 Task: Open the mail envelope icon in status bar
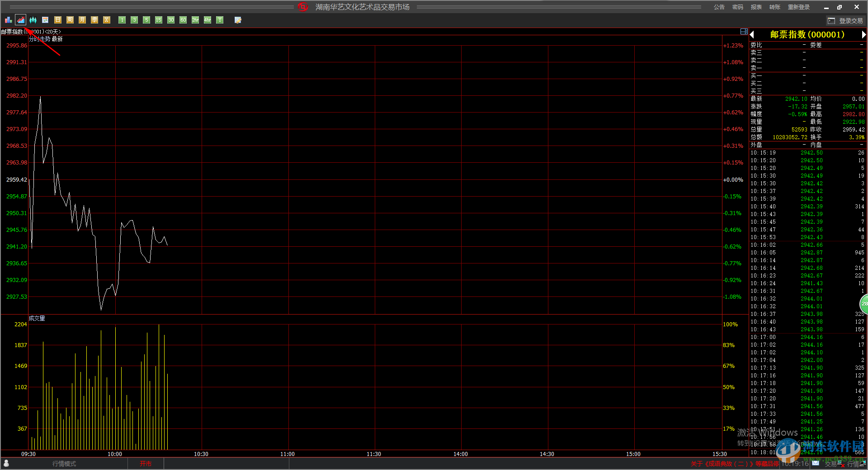point(815,463)
